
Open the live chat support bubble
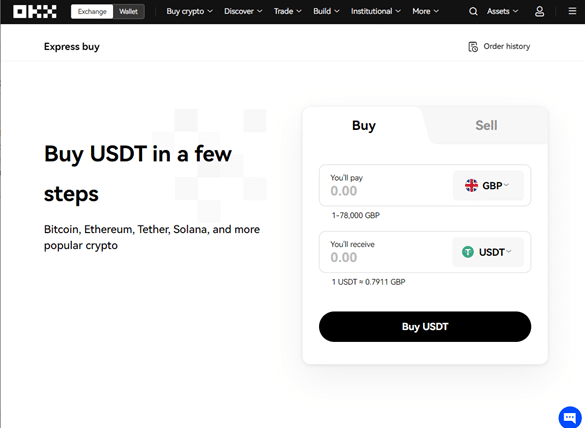[x=570, y=417]
